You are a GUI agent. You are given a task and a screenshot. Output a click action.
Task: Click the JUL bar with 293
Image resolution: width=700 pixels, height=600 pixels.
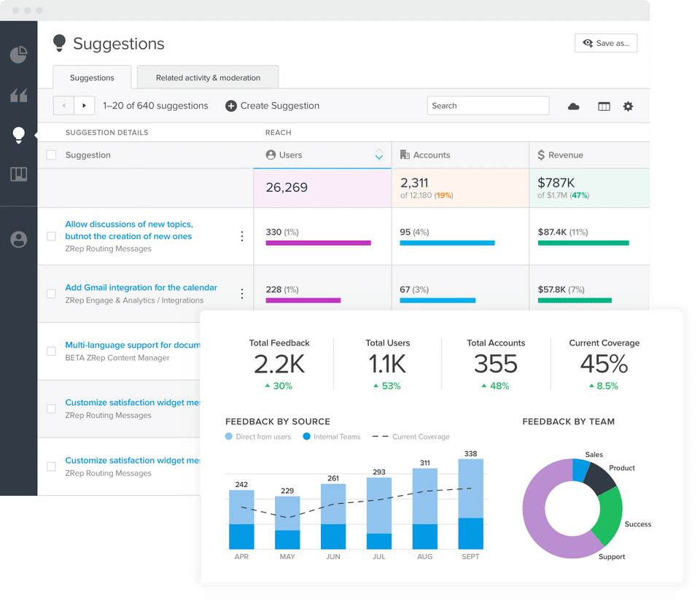pyautogui.click(x=379, y=513)
